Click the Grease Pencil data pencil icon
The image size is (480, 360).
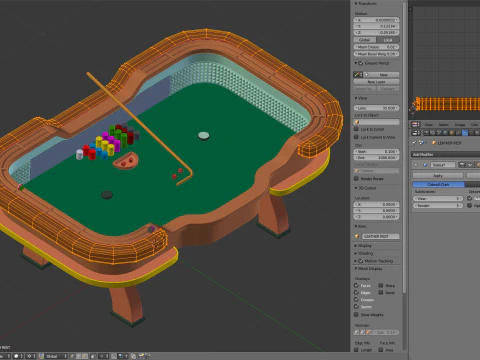(x=358, y=75)
